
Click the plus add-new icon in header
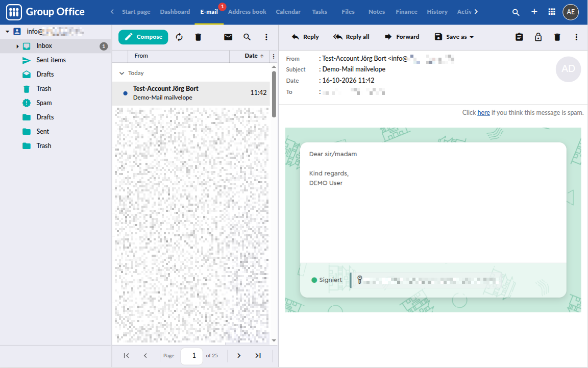click(534, 12)
